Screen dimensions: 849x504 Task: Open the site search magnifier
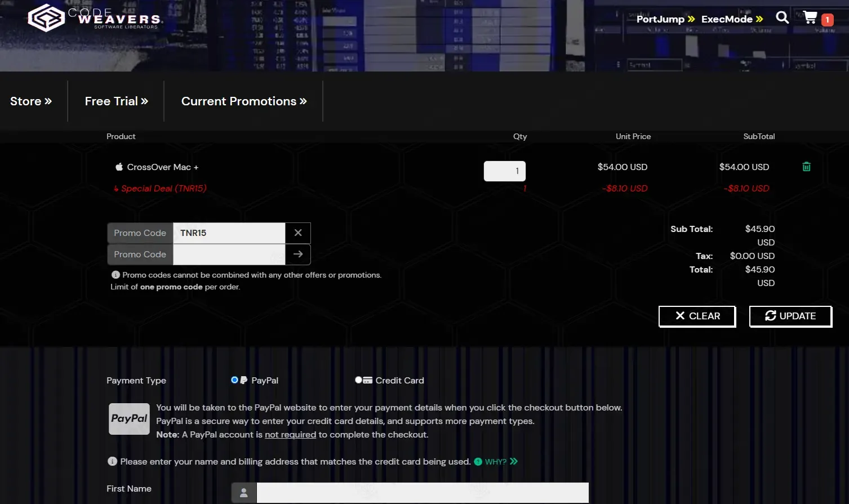click(782, 17)
